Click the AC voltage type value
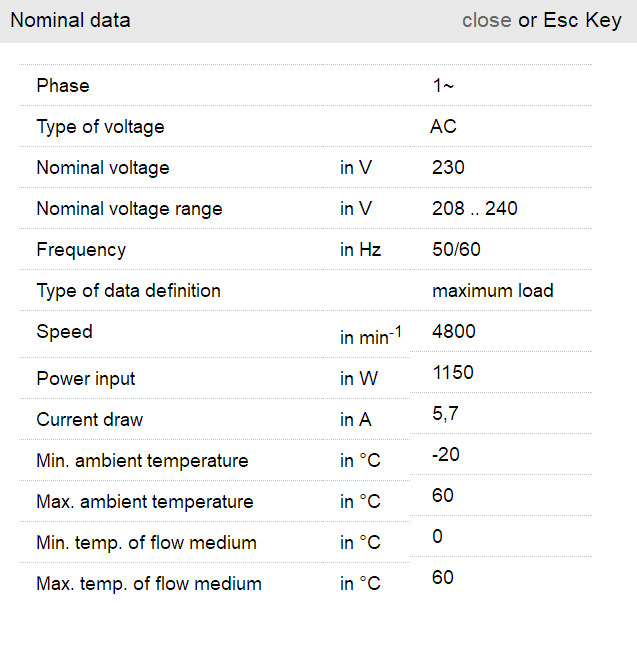Viewport: 637px width, 646px height. [x=443, y=127]
